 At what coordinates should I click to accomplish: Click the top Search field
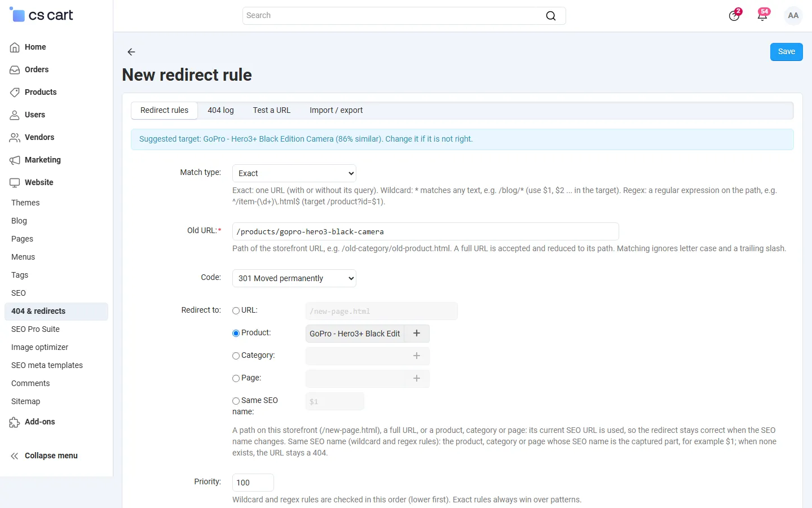tap(404, 16)
